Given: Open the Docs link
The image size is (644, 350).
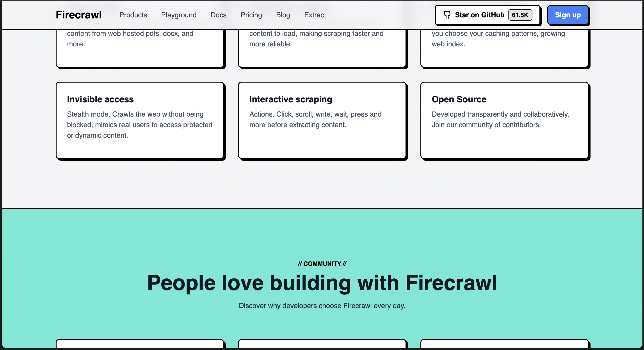Looking at the screenshot, I should click(218, 15).
